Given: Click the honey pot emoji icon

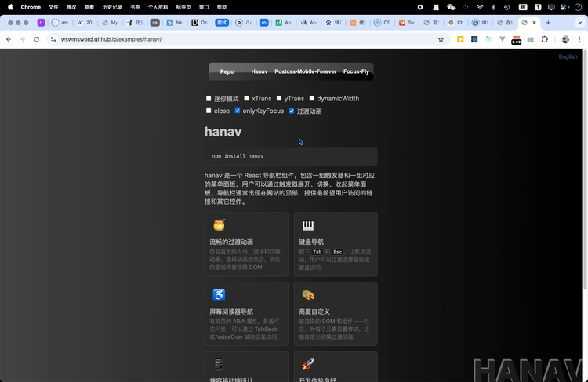Looking at the screenshot, I should (219, 225).
